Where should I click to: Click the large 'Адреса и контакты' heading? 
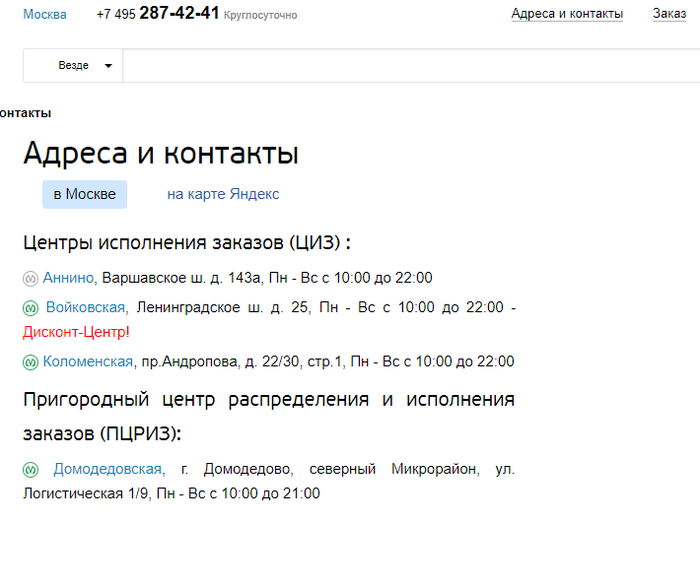tap(160, 154)
